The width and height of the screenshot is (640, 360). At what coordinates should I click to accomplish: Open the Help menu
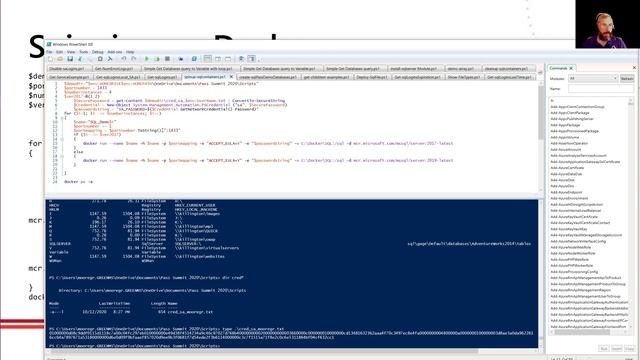pyautogui.click(x=130, y=52)
